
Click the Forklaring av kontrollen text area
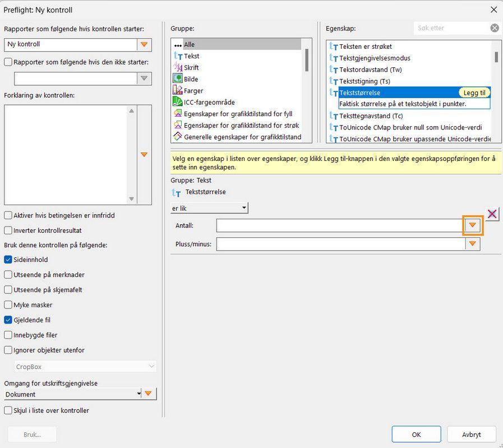(x=66, y=155)
